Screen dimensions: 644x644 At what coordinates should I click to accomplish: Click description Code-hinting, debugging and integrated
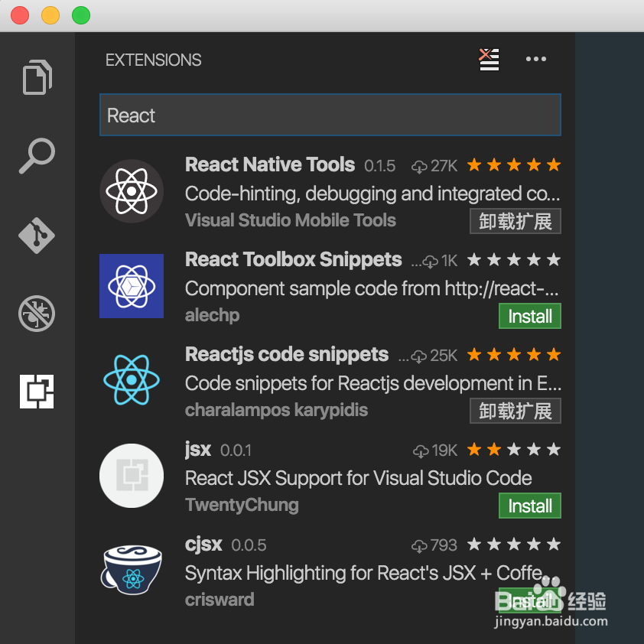click(372, 194)
